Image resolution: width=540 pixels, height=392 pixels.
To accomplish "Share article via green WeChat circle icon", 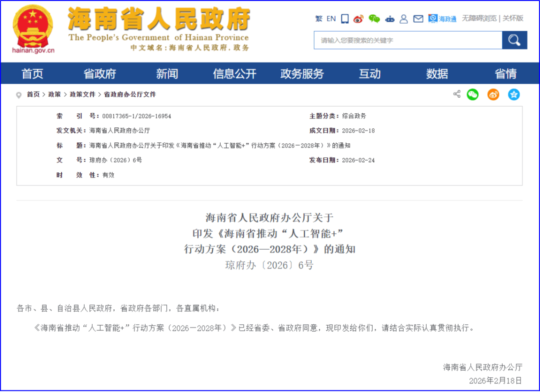I will coord(472,94).
